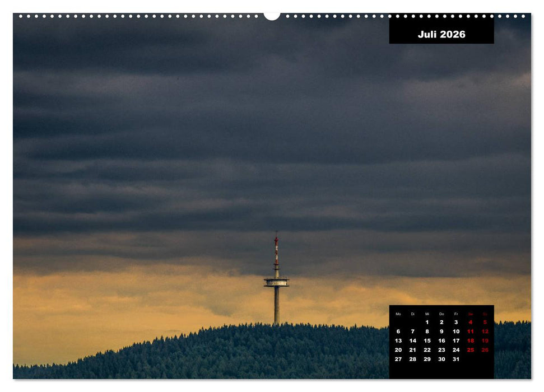
Task: Select the Mo weekday header
Action: (398, 314)
